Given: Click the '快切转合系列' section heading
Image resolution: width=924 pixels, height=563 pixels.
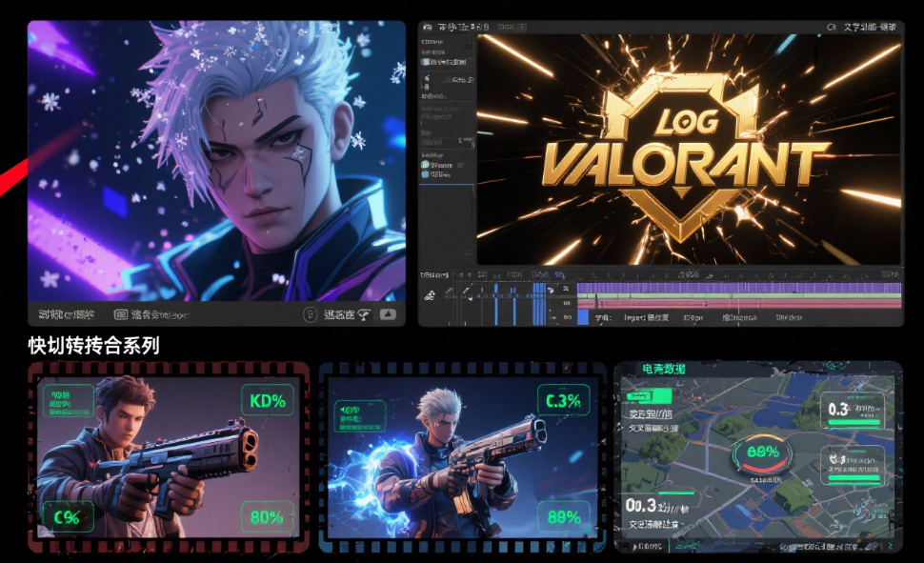Looking at the screenshot, I should pyautogui.click(x=93, y=346).
